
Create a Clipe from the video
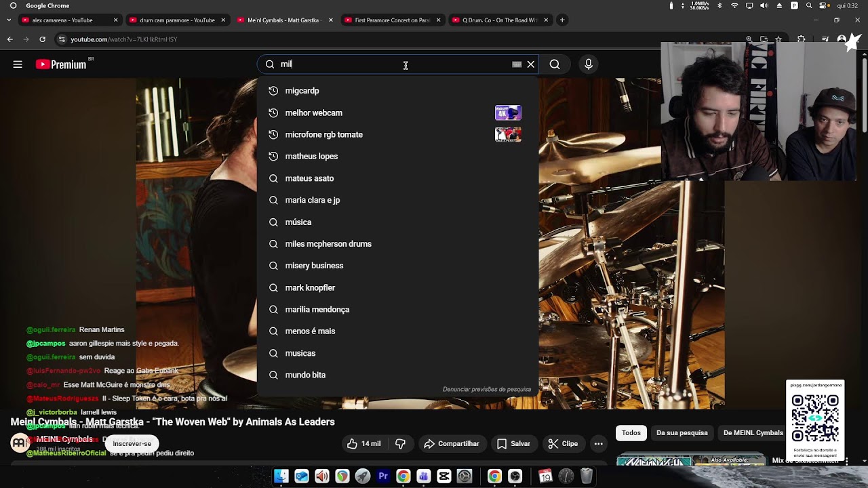coord(563,444)
